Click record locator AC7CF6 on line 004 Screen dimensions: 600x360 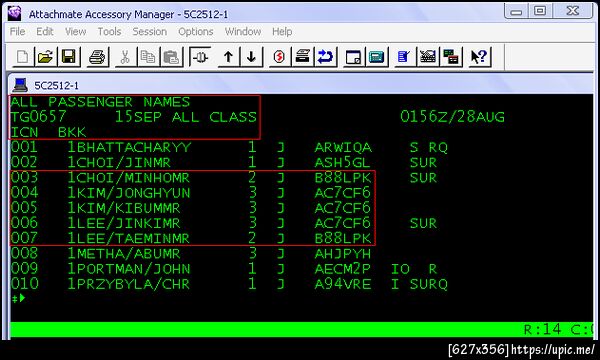[342, 193]
